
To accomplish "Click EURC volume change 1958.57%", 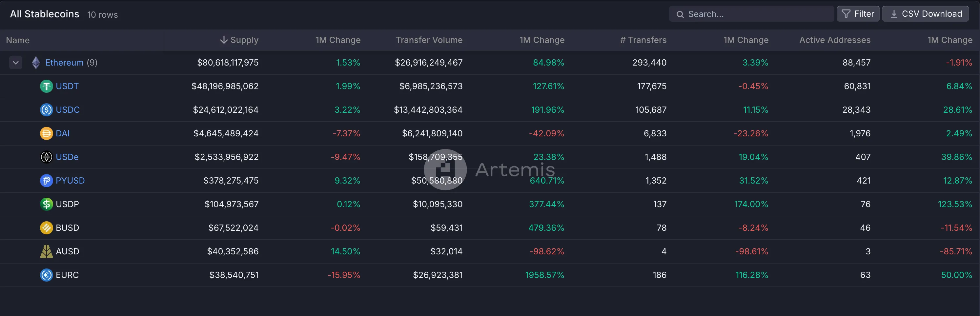I will coord(544,275).
